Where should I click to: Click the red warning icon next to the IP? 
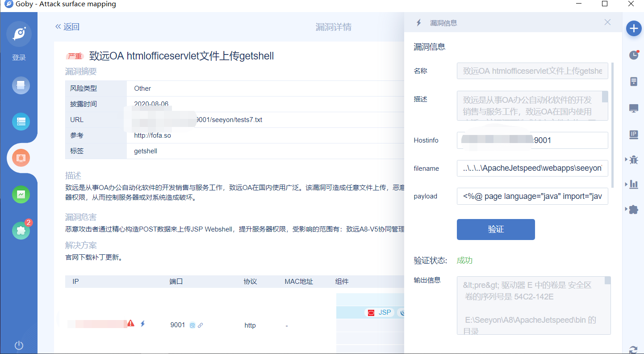pyautogui.click(x=131, y=323)
